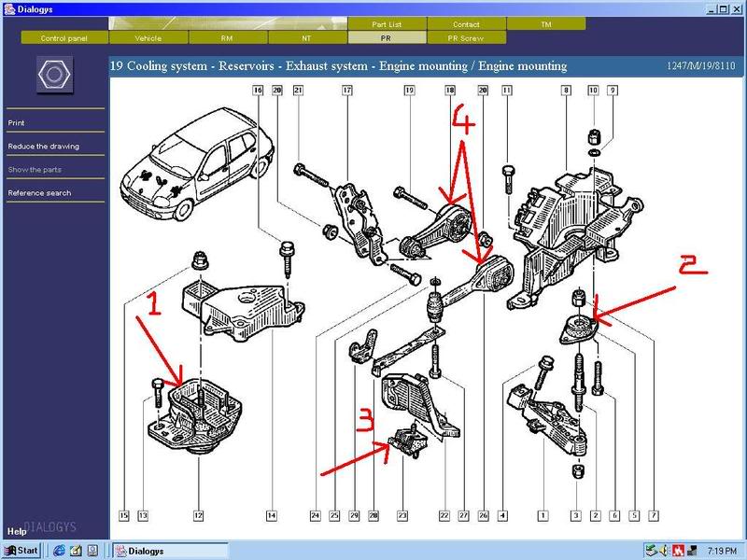The width and height of the screenshot is (747, 560).
Task: Select part number 8 label at top
Action: coord(566,90)
